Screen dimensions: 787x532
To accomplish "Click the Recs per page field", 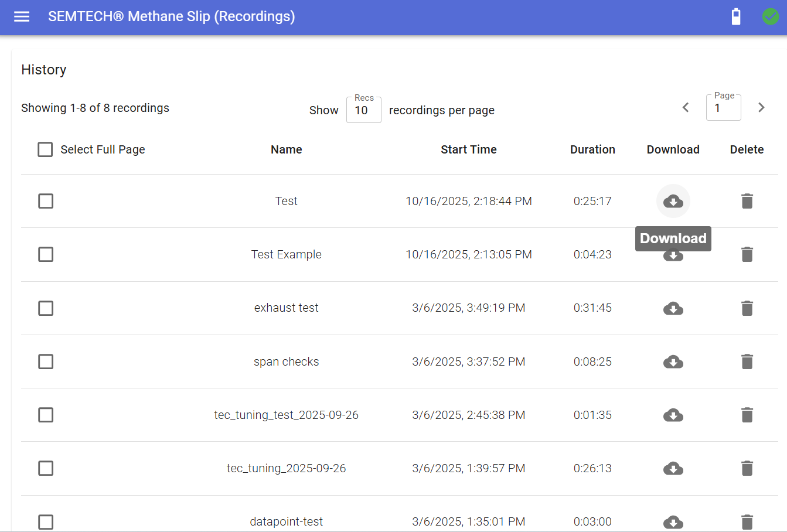I will coord(363,110).
